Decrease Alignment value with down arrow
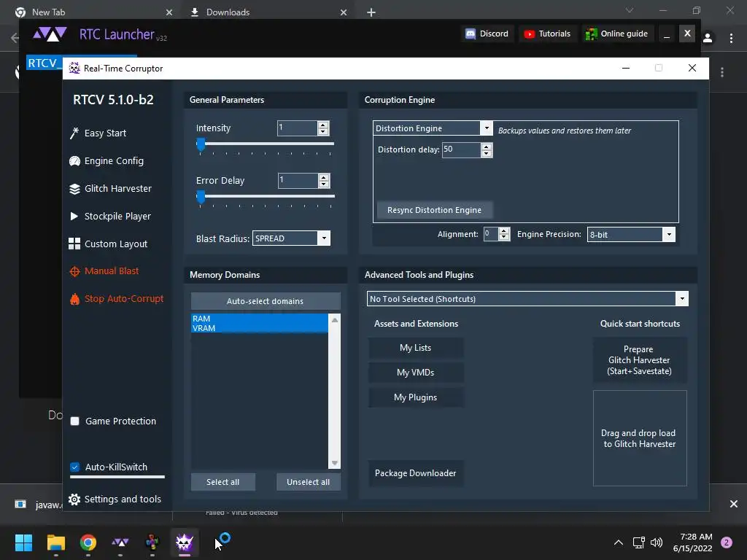The height and width of the screenshot is (560, 747). (503, 237)
